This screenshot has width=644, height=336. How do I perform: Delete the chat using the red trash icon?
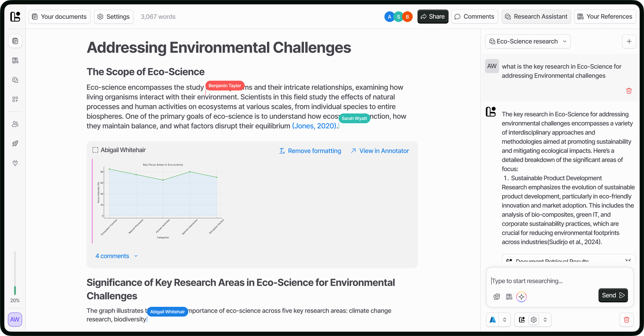627,320
